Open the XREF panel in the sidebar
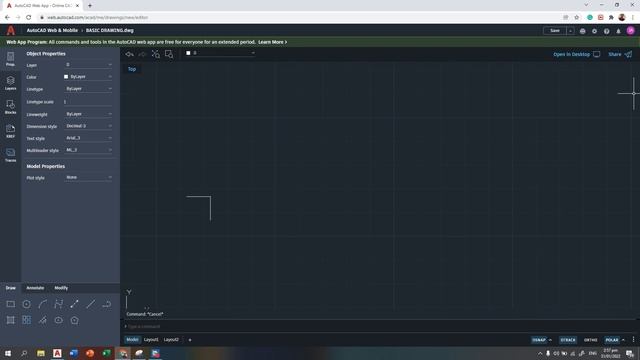 (10, 131)
